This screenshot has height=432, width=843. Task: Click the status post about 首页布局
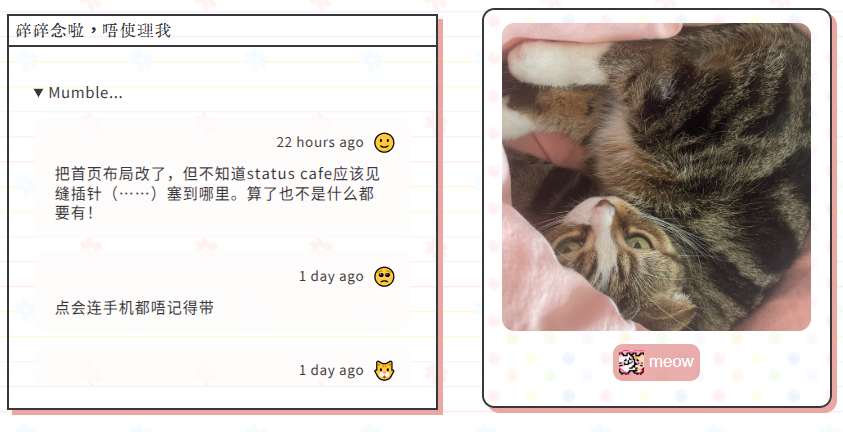[217, 193]
